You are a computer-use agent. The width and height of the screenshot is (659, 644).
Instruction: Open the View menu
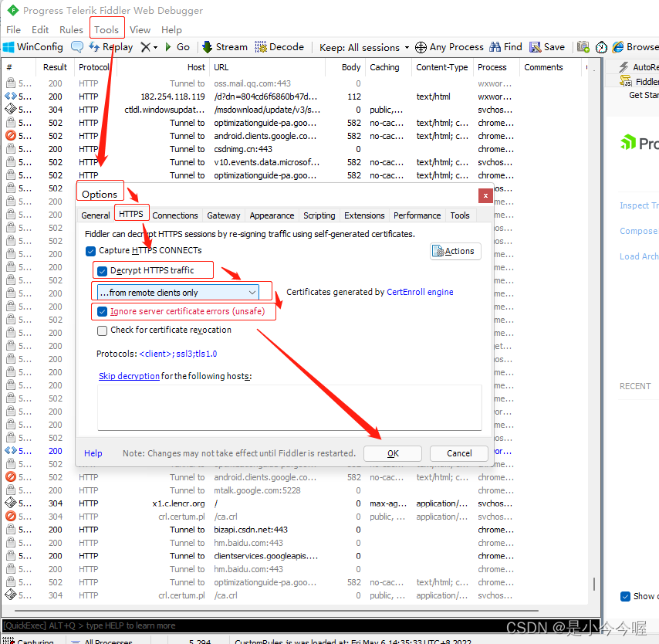(x=140, y=30)
